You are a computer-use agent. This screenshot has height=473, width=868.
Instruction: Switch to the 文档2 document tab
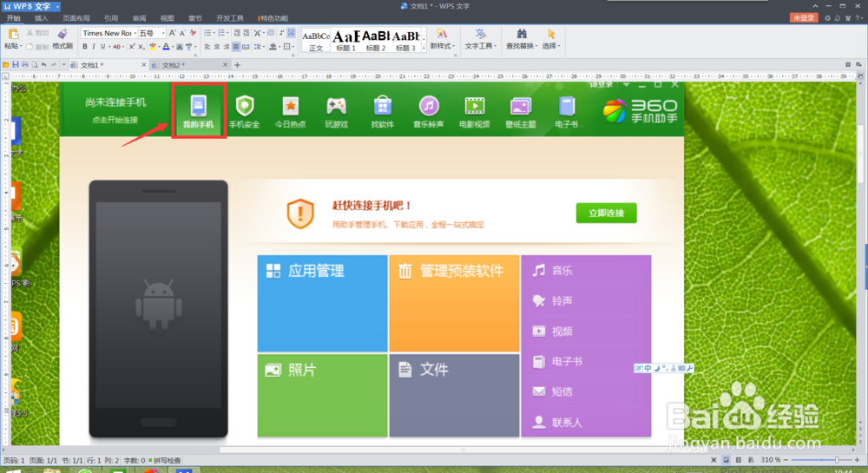[x=188, y=65]
